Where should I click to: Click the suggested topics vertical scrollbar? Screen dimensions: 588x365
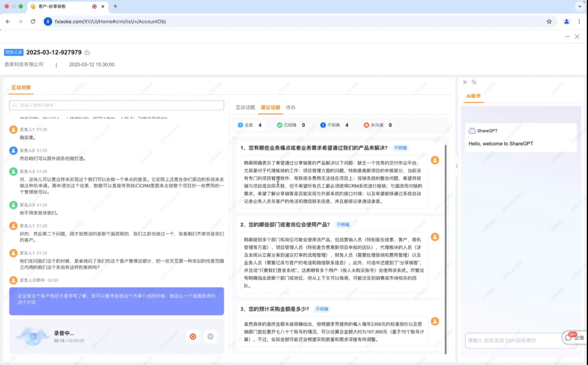point(446,249)
